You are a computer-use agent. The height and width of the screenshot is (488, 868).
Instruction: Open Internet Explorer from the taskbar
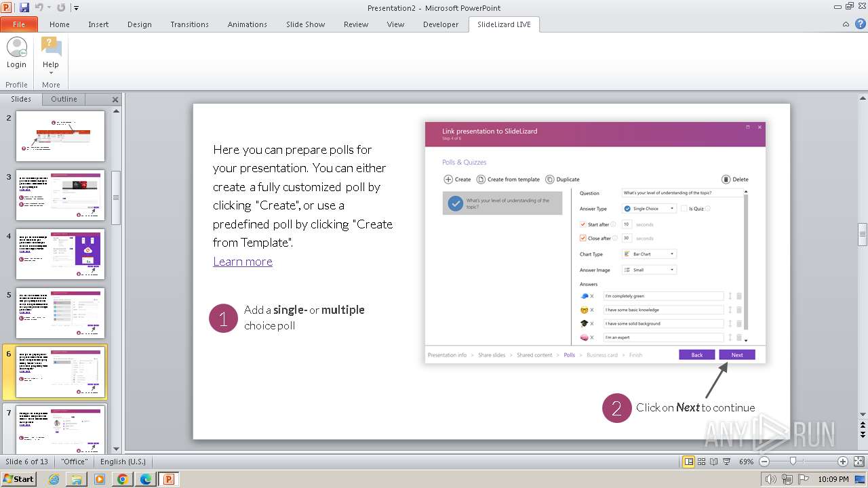54,479
